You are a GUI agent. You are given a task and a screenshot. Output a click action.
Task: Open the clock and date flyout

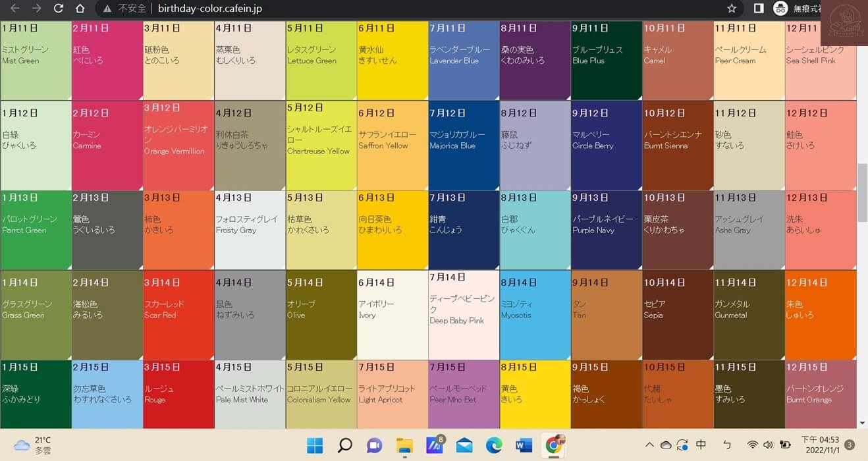point(819,445)
